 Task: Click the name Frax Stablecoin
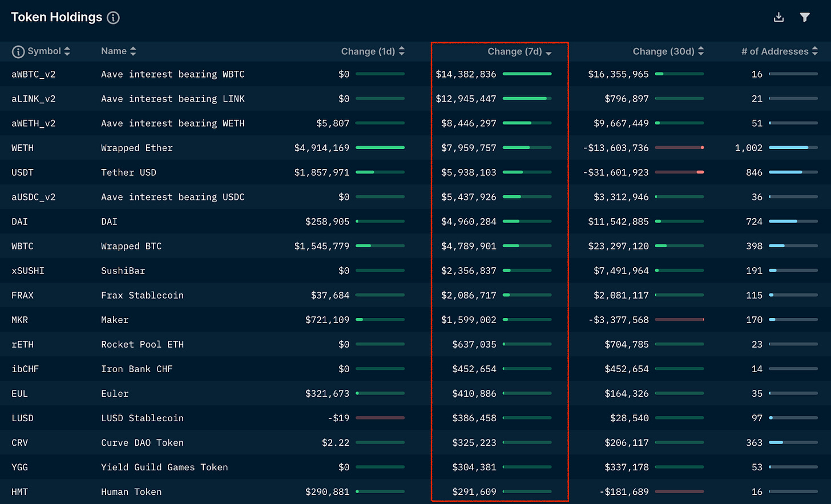[142, 295]
